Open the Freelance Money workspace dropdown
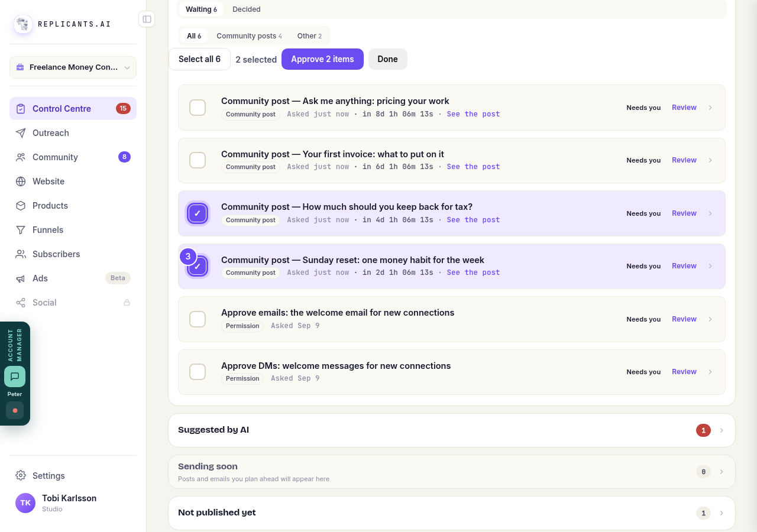757x532 pixels. pos(73,67)
